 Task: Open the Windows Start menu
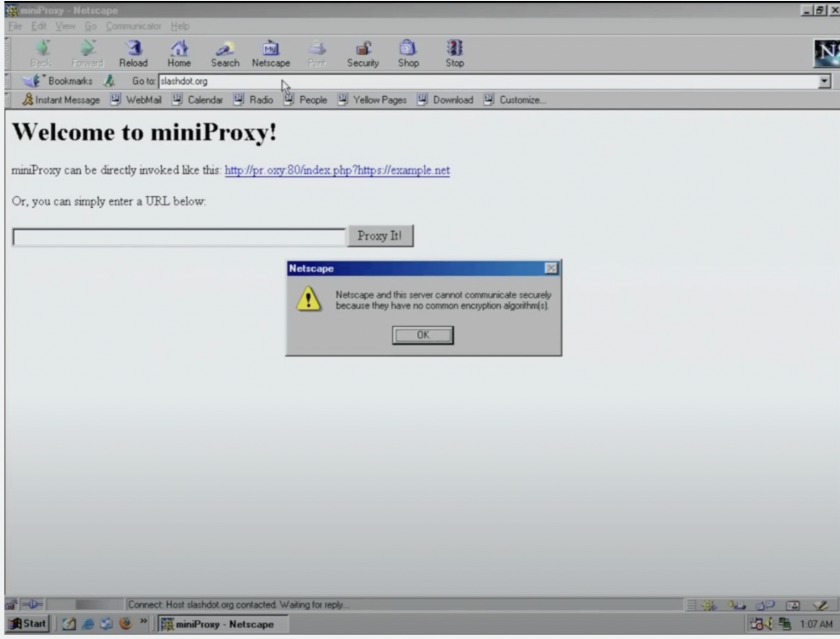(x=28, y=624)
